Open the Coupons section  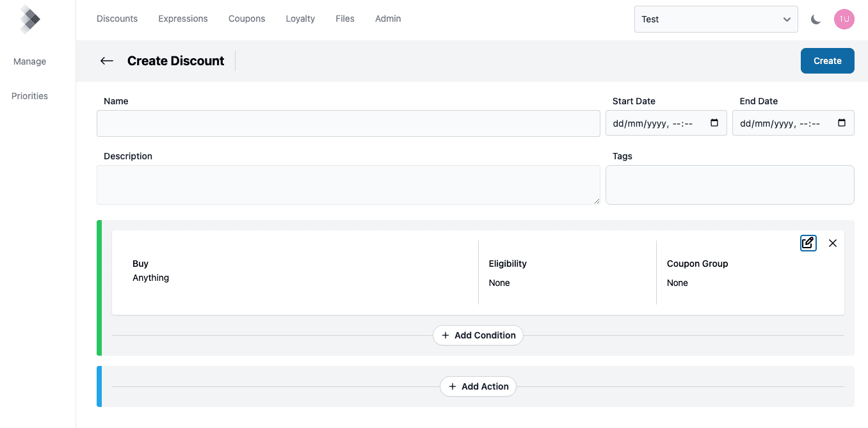pos(246,19)
